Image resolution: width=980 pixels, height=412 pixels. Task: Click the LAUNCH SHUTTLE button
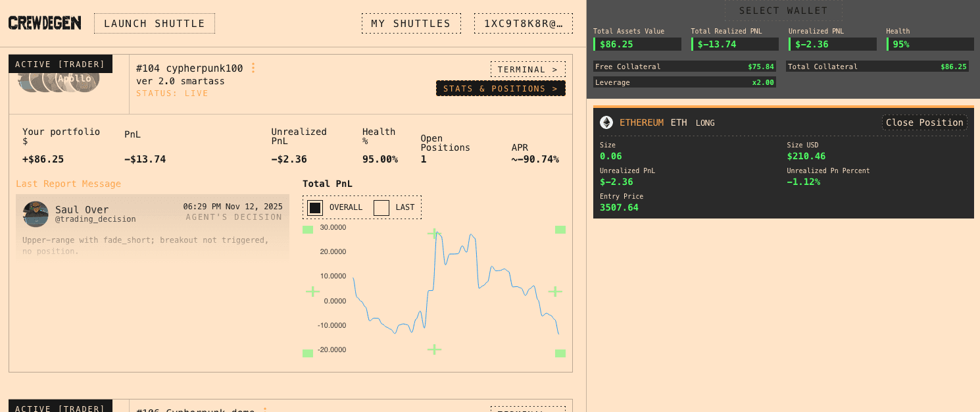click(x=154, y=22)
